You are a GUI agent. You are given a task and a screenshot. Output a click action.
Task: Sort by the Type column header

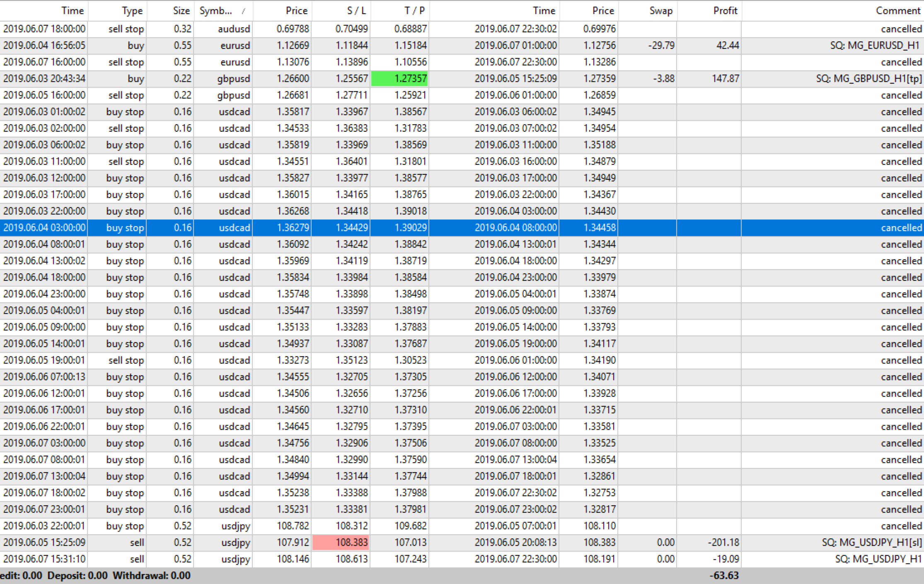coord(132,11)
